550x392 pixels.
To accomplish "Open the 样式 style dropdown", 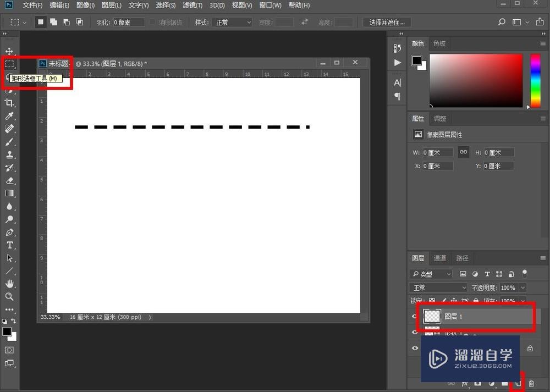I will (x=233, y=22).
